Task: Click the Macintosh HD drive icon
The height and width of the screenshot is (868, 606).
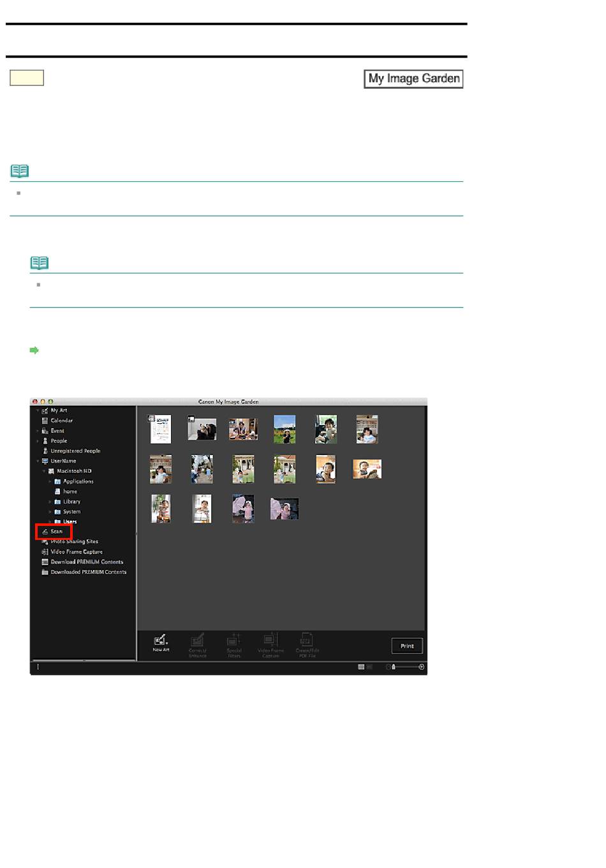Action: [x=51, y=471]
